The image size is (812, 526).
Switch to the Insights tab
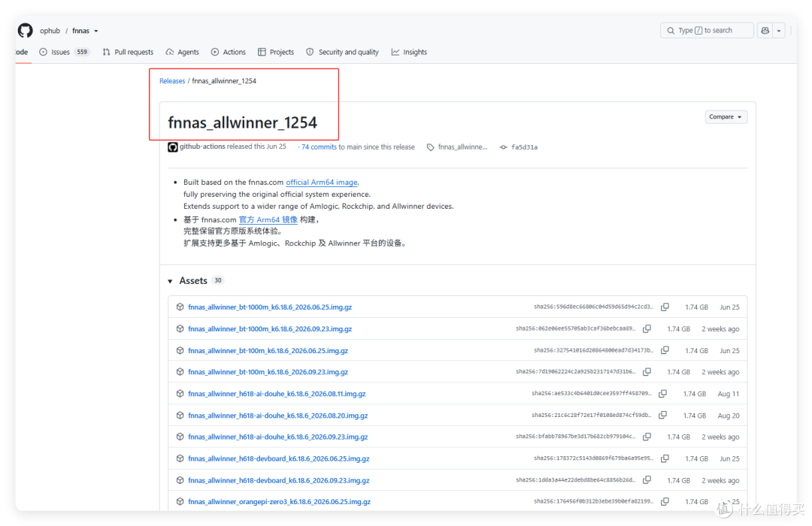tap(409, 52)
